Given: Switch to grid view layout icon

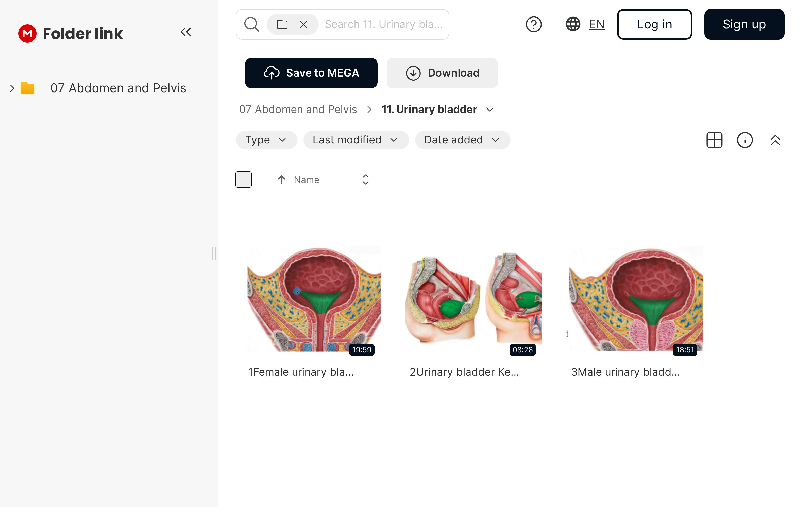Looking at the screenshot, I should [x=714, y=140].
